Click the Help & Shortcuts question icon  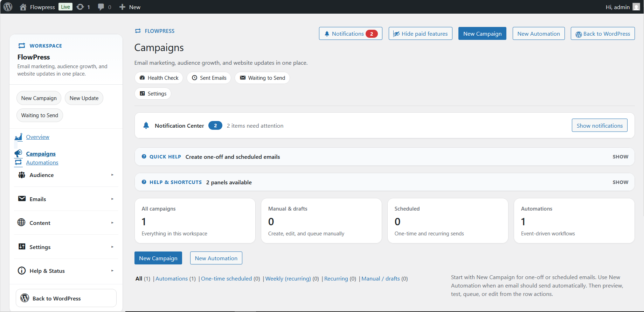click(x=144, y=182)
